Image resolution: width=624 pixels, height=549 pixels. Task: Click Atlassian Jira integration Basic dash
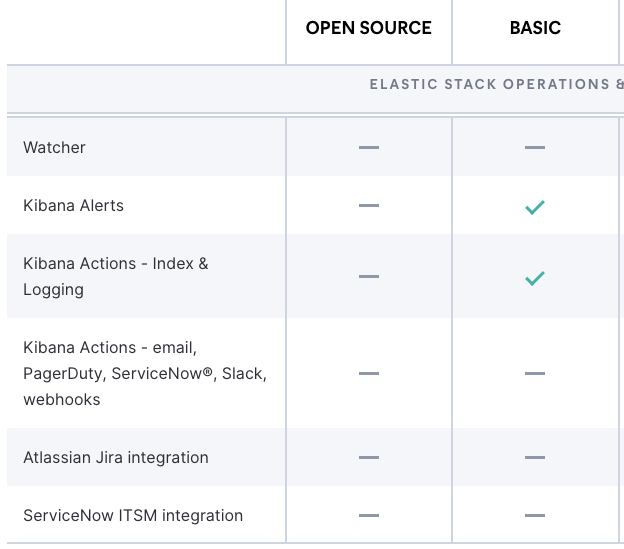tap(535, 458)
